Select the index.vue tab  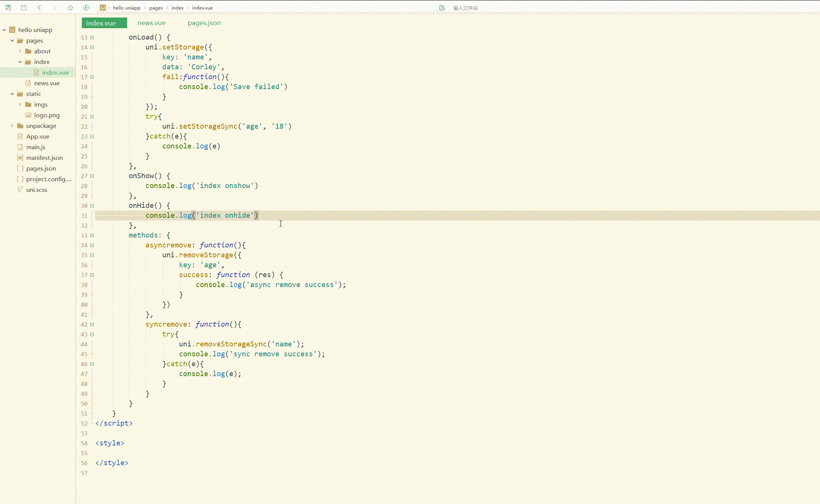click(x=100, y=23)
